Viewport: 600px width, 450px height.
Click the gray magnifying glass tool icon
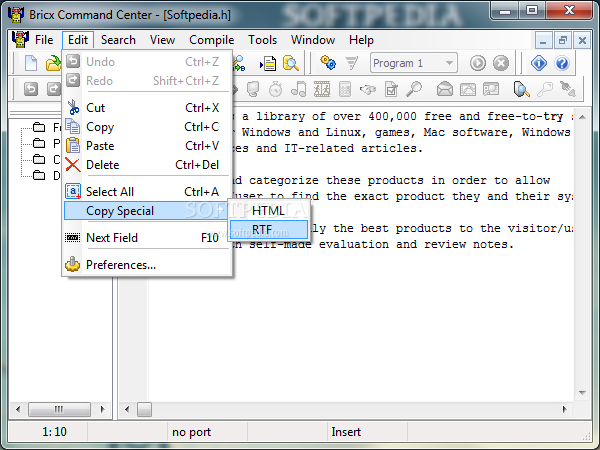click(414, 89)
